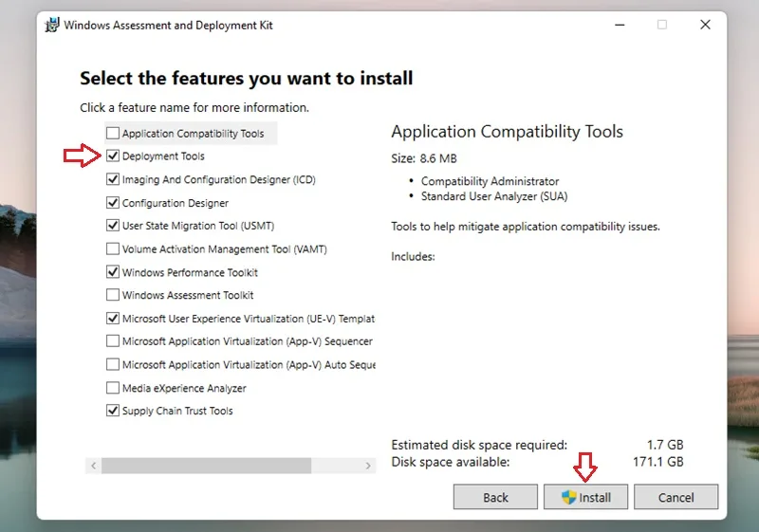Click the Windows ADK title bar icon
Viewport: 759px width, 532px height.
click(x=52, y=25)
